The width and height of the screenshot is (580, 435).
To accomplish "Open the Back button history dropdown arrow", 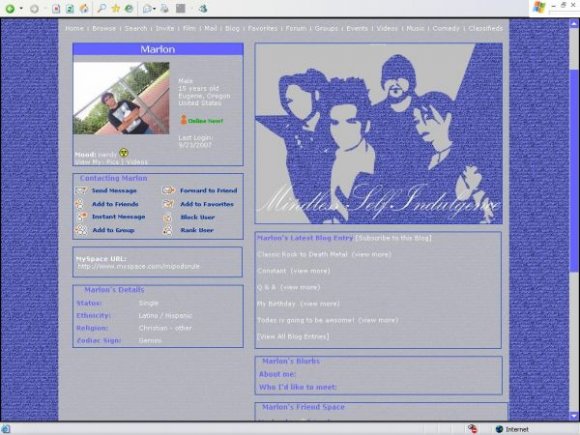I will point(21,9).
